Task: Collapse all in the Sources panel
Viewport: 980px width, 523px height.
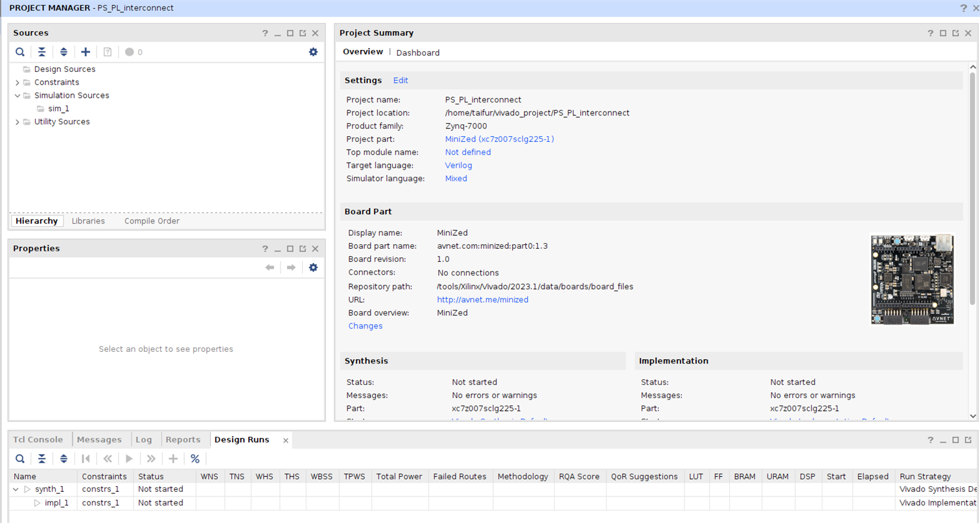Action: (41, 52)
